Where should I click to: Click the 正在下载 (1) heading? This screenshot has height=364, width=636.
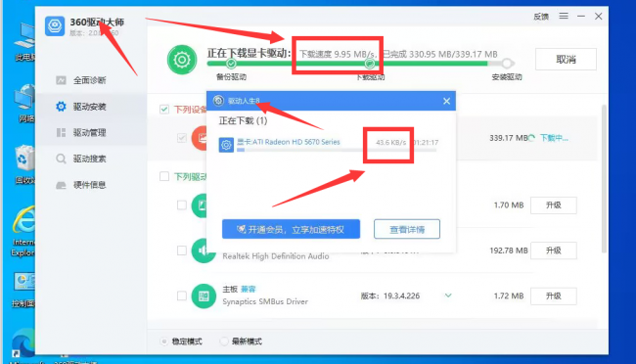pyautogui.click(x=243, y=120)
